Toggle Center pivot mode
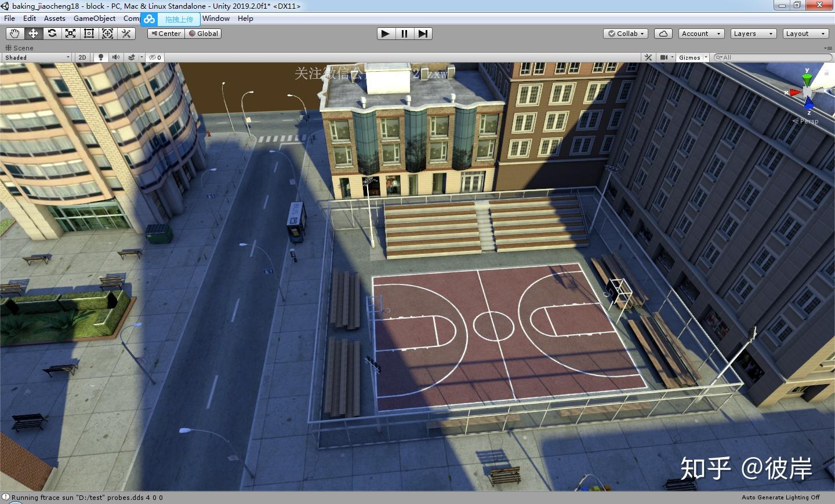The width and height of the screenshot is (835, 504). 166,34
